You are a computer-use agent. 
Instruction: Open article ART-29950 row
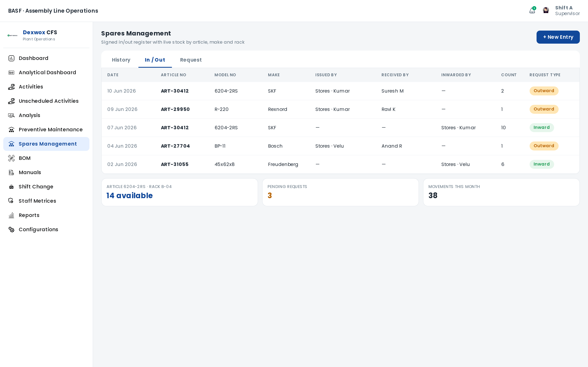coord(340,109)
